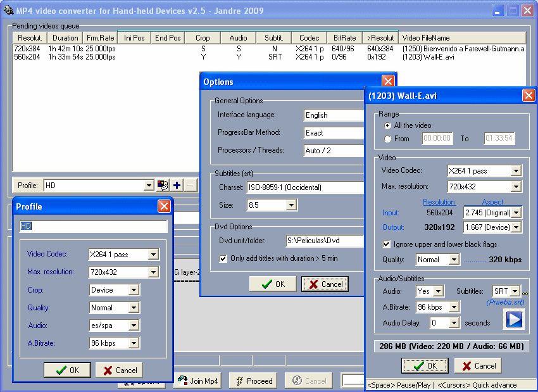Viewport: 538px width, 392px height.
Task: Click the Ini Pos column header
Action: tap(134, 38)
